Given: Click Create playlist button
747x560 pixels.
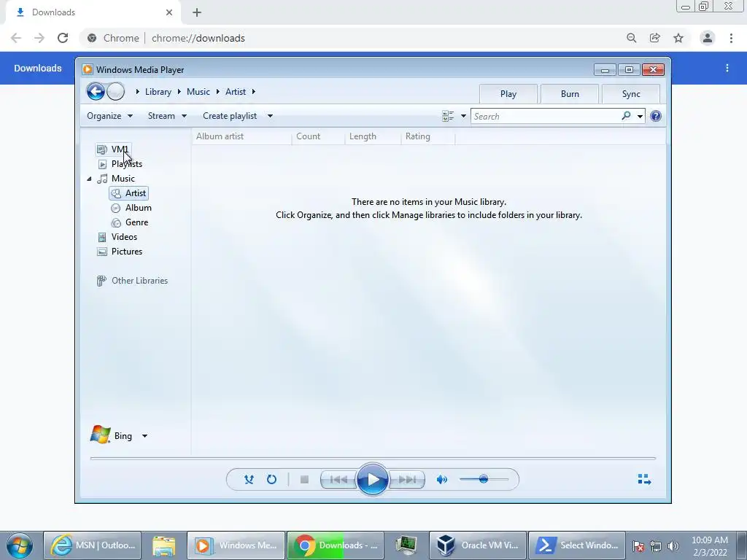Looking at the screenshot, I should 230,116.
